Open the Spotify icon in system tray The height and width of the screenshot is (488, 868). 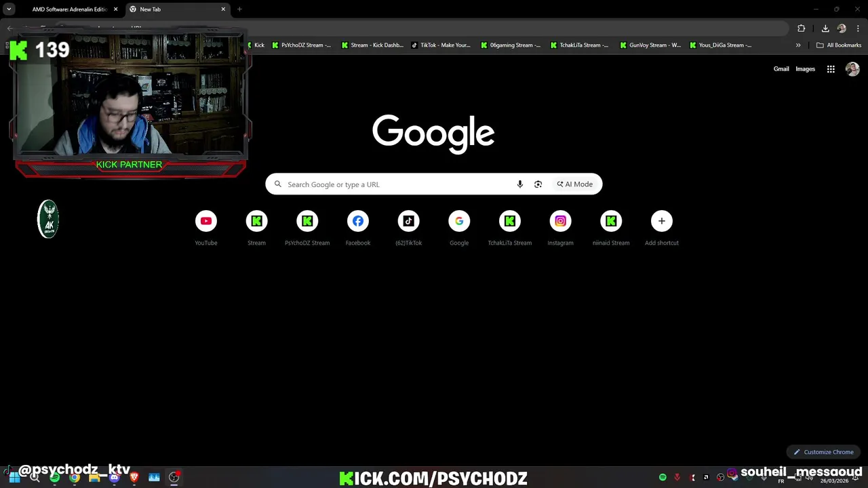[663, 477]
